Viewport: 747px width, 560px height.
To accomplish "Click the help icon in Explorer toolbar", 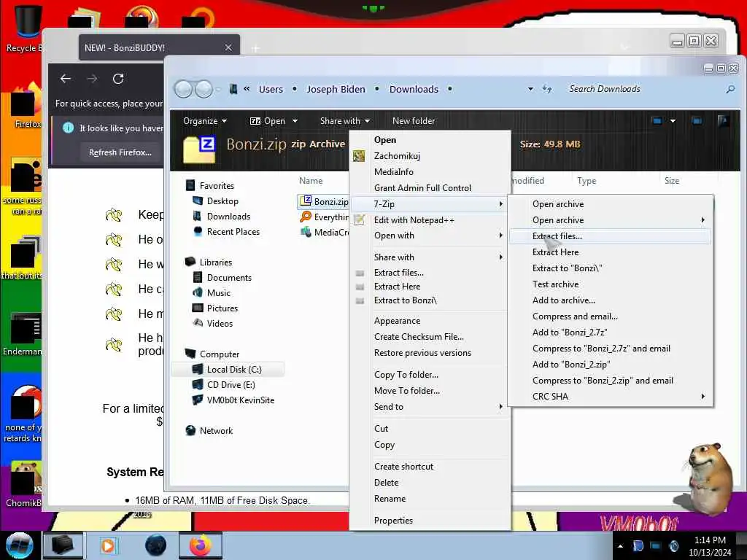I will (723, 121).
